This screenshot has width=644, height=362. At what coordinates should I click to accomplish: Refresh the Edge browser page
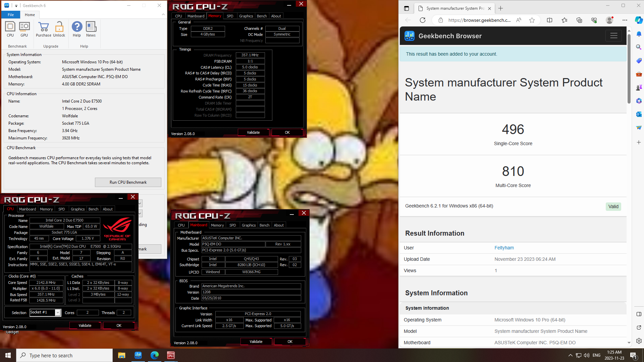pyautogui.click(x=423, y=20)
